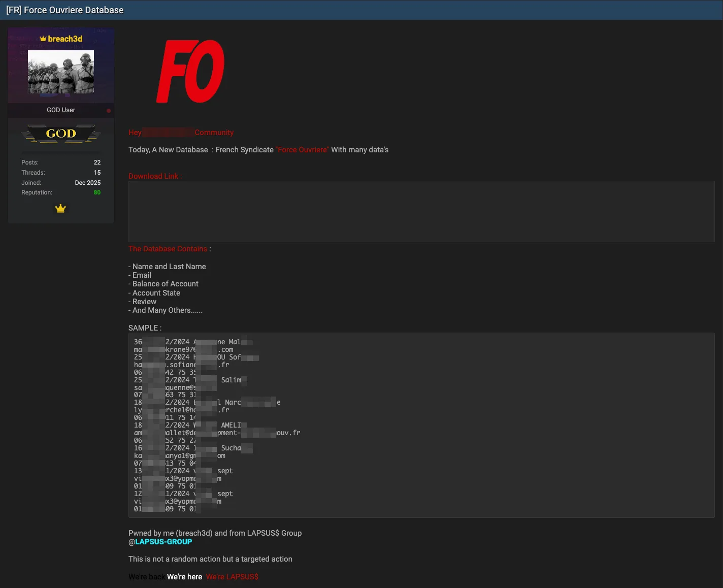Click the [FR] Force Ouvriere Database title bar
The height and width of the screenshot is (588, 723).
point(64,10)
